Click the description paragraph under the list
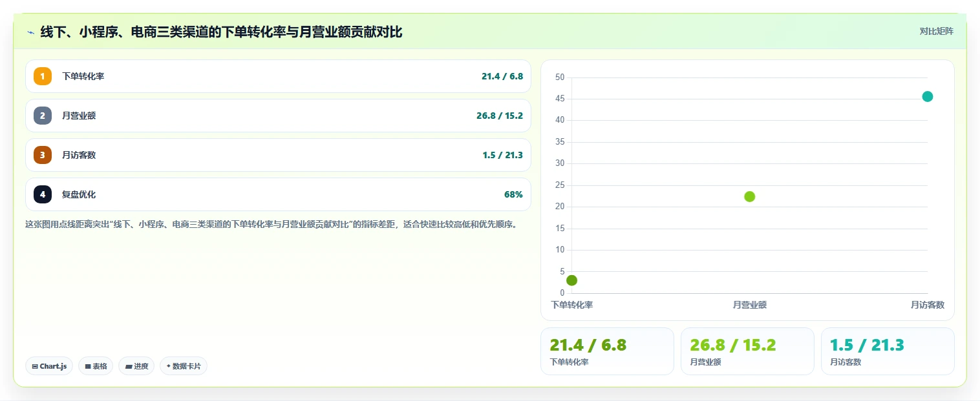Screen dimensions: 980x401 [271, 225]
